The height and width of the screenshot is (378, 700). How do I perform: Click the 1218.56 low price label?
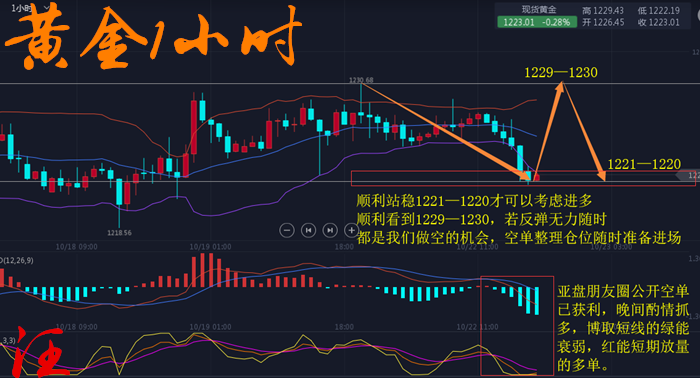(119, 233)
